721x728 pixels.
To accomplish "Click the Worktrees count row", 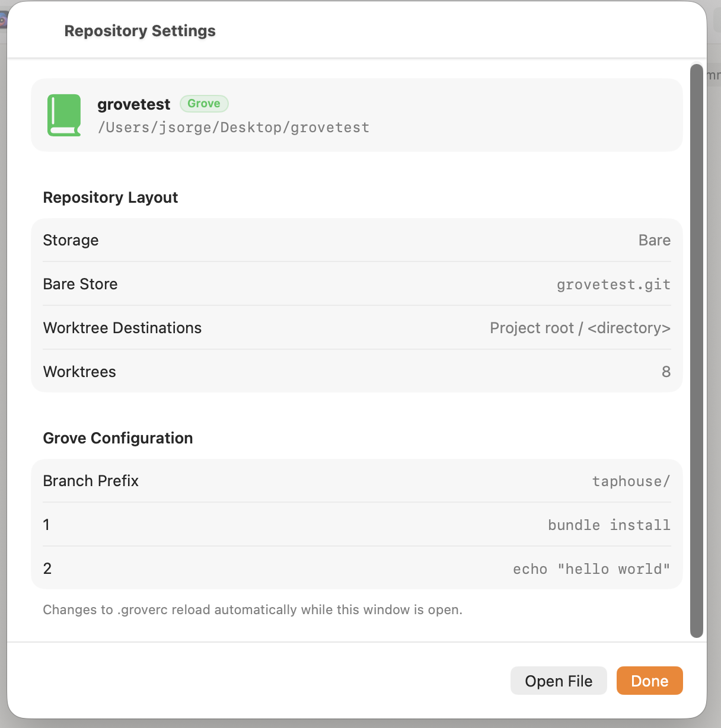I will (x=357, y=372).
